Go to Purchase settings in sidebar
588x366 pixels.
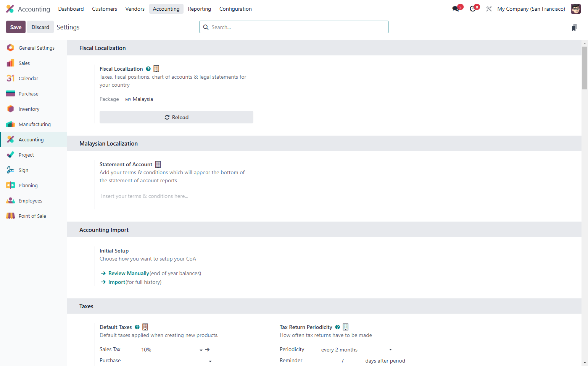pos(34,94)
